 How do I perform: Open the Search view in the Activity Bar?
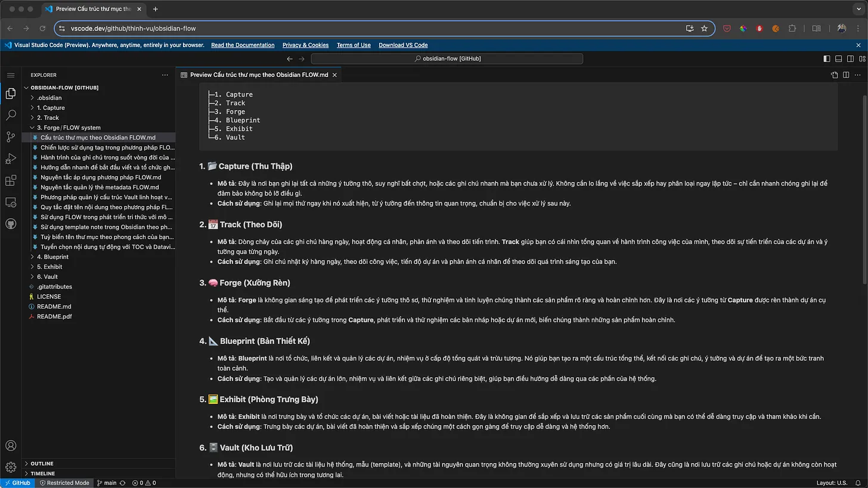[11, 115]
